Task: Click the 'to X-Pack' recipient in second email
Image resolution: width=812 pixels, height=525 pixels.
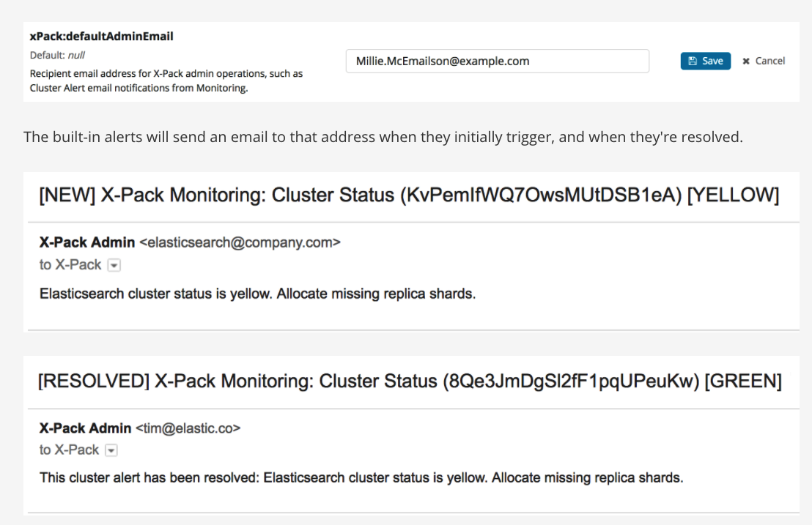Action: pyautogui.click(x=69, y=450)
